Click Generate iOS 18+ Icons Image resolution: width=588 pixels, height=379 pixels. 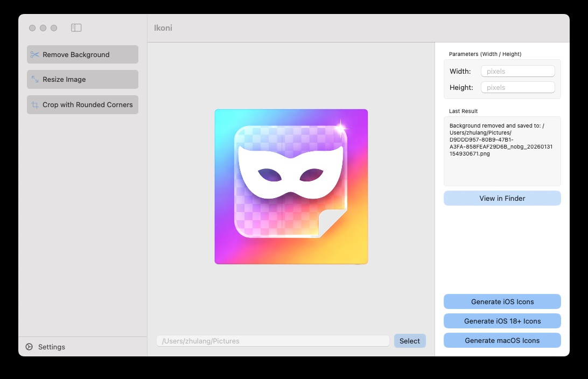[502, 321]
